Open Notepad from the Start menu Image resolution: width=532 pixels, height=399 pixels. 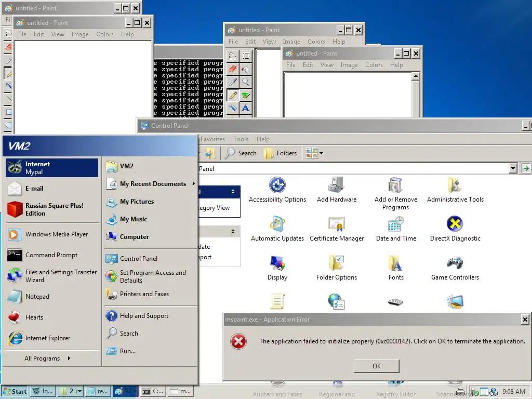tap(52, 297)
